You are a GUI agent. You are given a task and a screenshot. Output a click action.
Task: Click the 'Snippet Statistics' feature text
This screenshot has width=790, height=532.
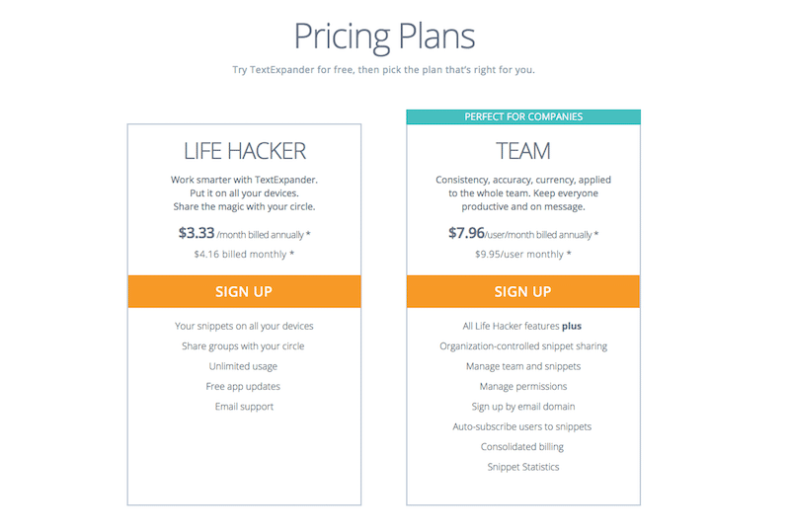[x=522, y=467]
